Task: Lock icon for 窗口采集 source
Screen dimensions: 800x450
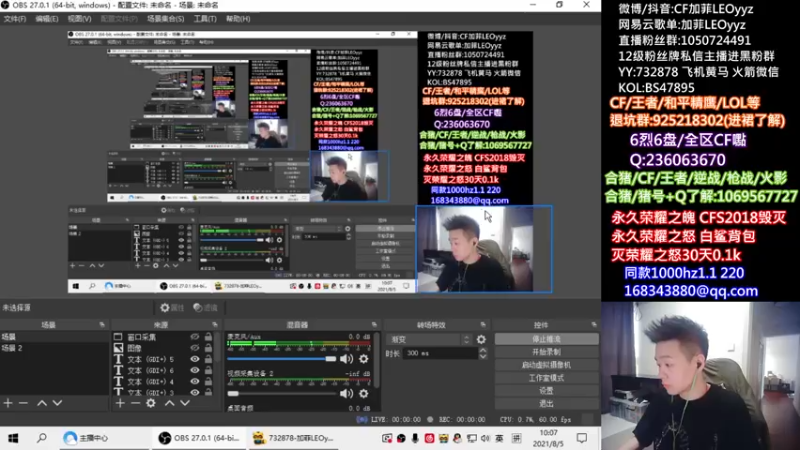Action: [x=208, y=337]
